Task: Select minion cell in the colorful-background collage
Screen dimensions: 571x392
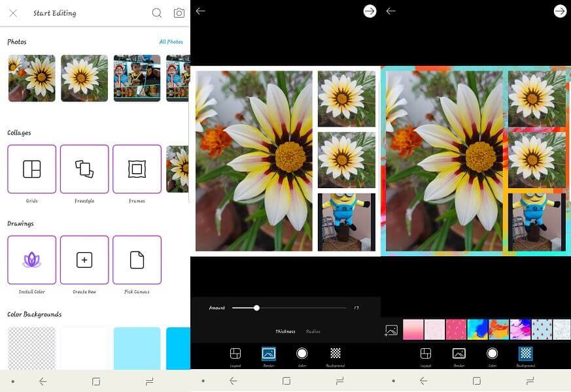Action: (x=537, y=222)
